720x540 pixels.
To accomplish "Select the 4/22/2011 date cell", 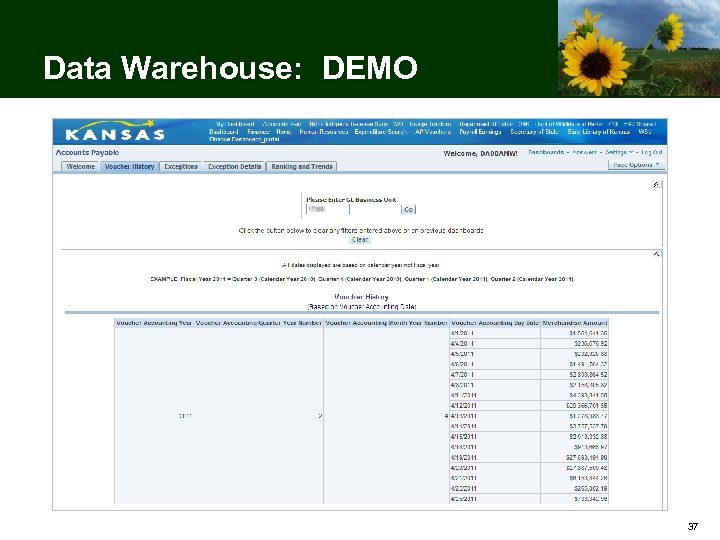I will [x=495, y=489].
